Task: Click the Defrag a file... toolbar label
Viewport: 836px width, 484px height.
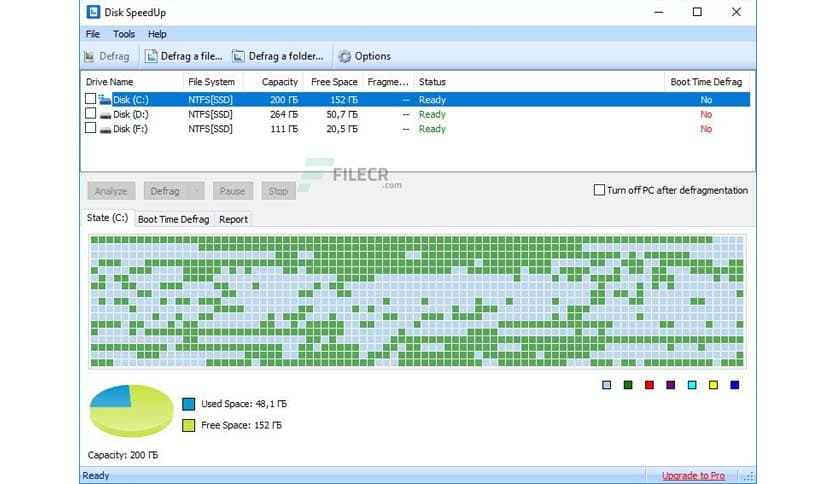Action: 191,56
